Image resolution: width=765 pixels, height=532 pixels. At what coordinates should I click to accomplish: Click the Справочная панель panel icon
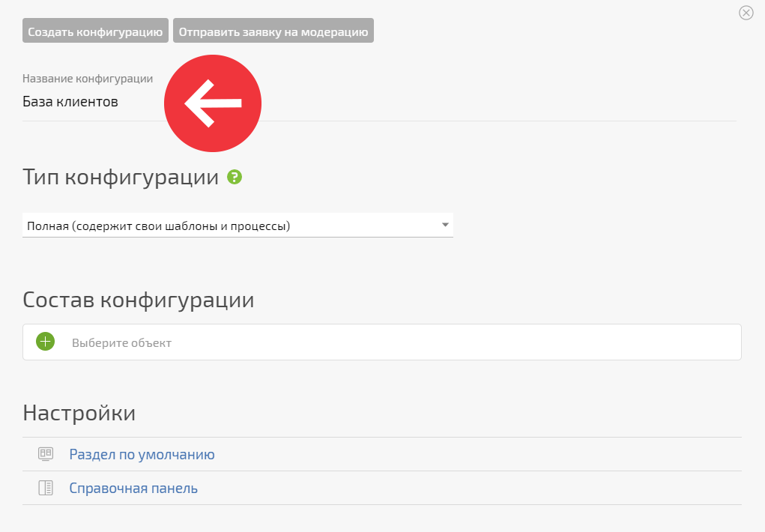pos(46,488)
